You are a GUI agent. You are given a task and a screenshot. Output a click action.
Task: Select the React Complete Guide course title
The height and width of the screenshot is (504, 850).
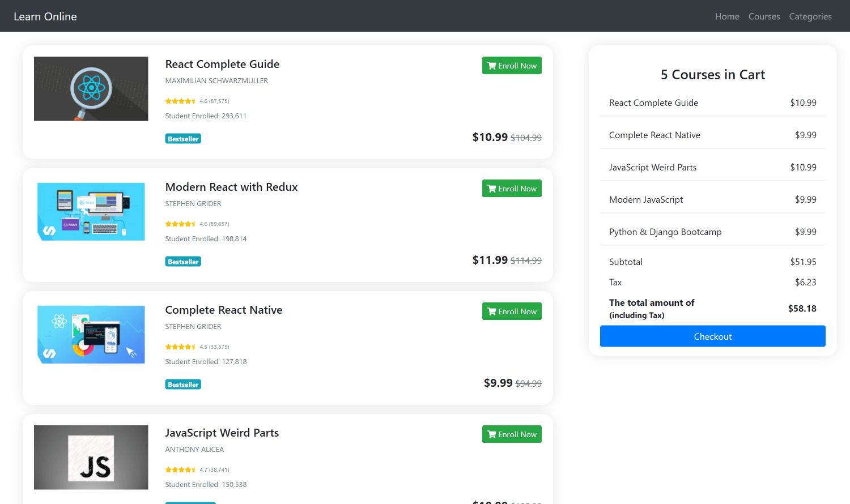[222, 64]
